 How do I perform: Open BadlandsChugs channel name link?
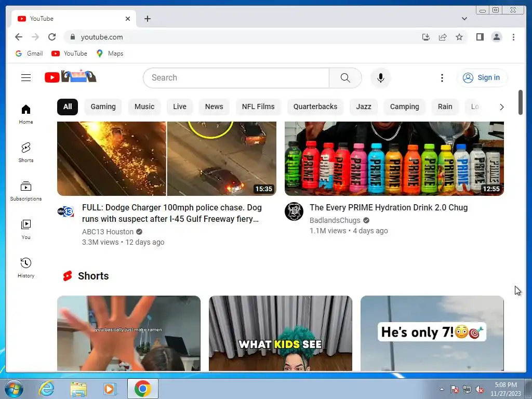click(335, 220)
